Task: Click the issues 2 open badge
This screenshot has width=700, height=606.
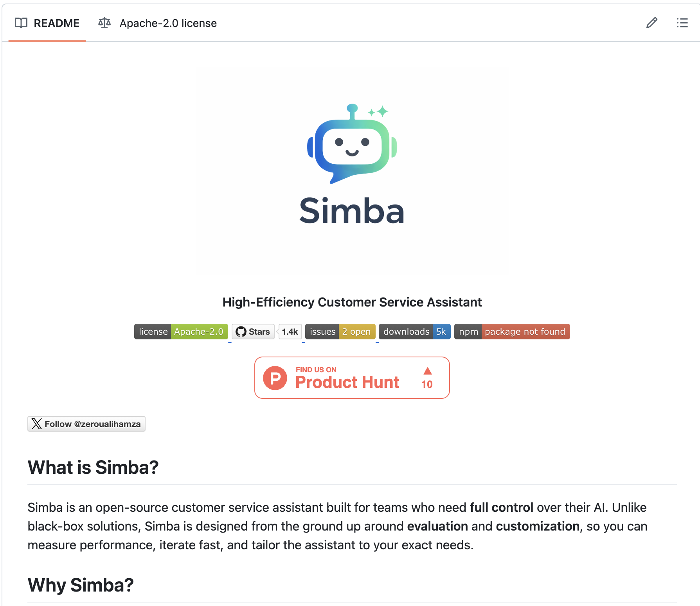Action: (340, 331)
